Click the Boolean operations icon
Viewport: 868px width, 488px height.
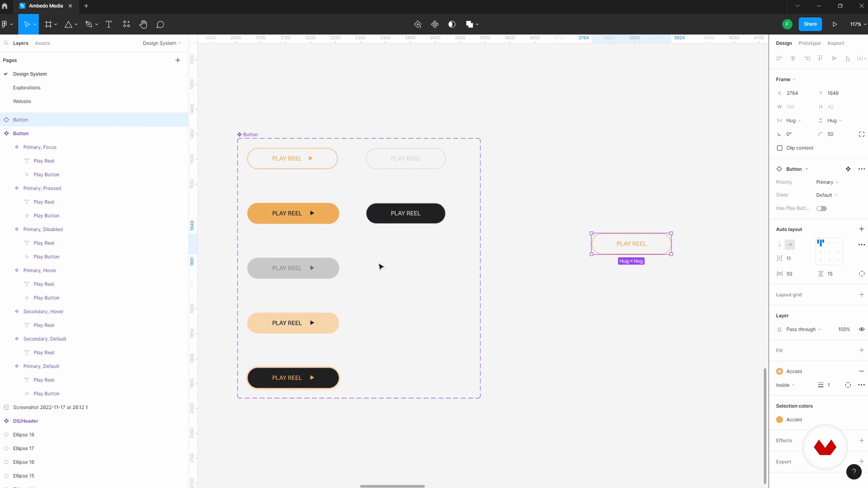469,24
